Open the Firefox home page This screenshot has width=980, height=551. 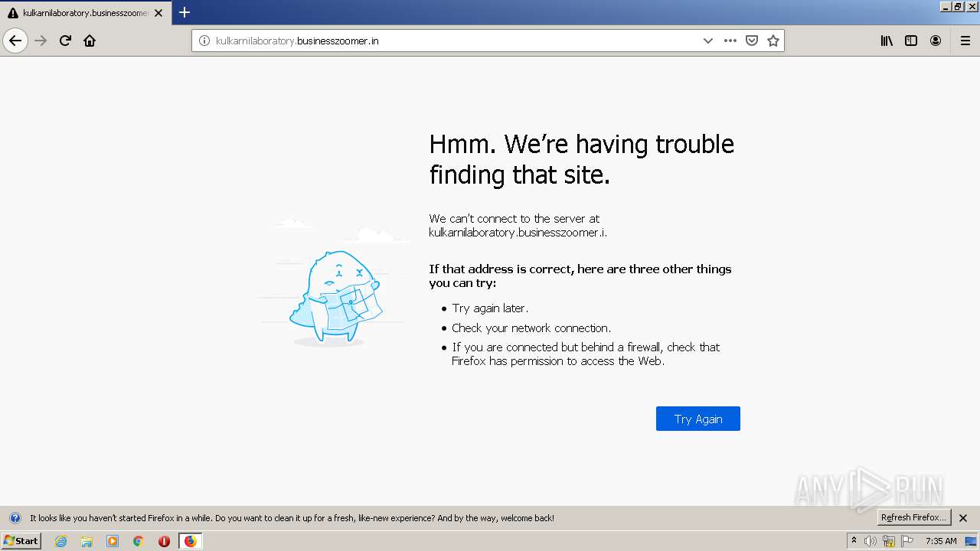(x=90, y=41)
